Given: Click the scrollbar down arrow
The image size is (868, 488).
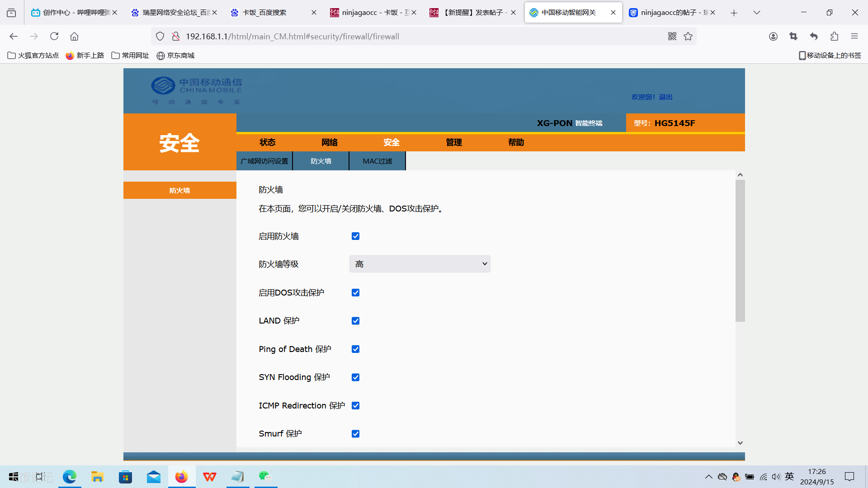Looking at the screenshot, I should pos(740,443).
